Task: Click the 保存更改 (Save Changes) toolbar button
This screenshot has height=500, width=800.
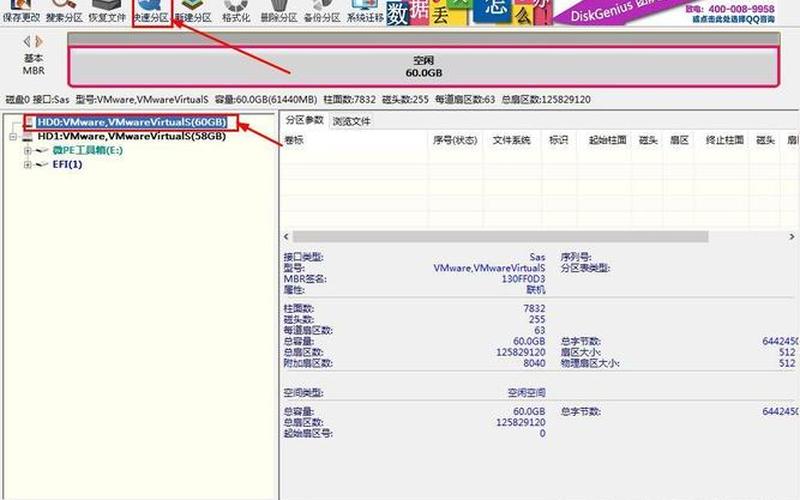Action: point(21,12)
